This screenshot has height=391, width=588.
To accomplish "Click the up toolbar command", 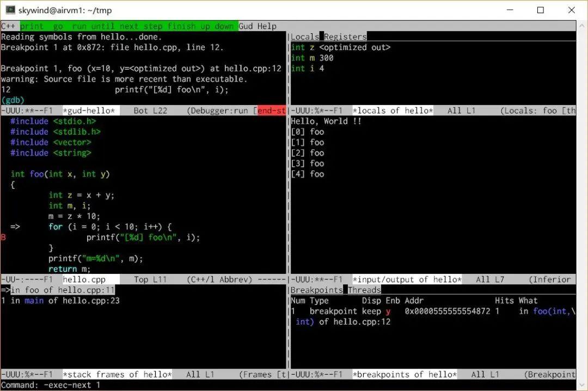I will tap(205, 26).
